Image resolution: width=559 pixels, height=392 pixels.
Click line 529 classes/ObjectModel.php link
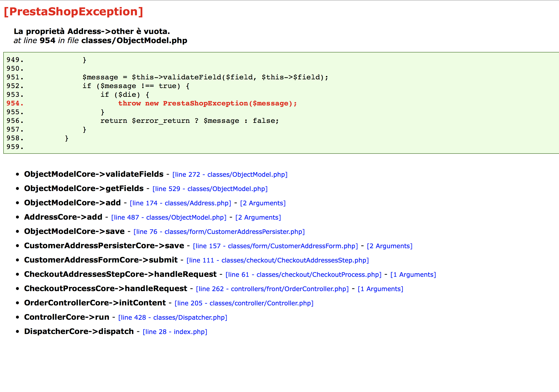click(210, 189)
